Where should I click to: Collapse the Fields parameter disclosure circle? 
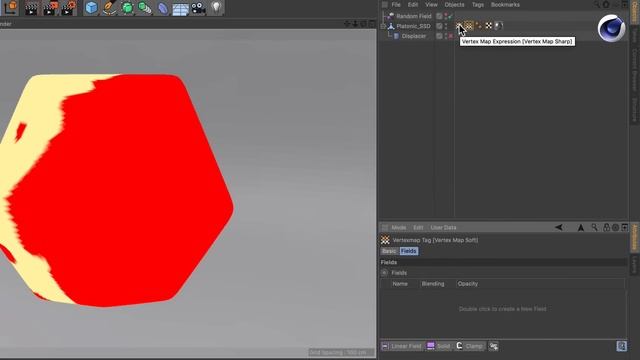[x=384, y=273]
